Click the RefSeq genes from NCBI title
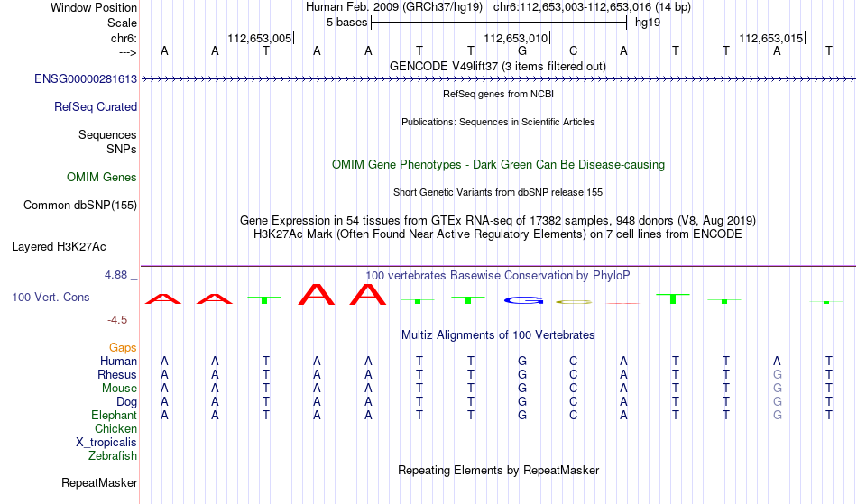Viewport: 857px width, 504px height. coord(498,94)
